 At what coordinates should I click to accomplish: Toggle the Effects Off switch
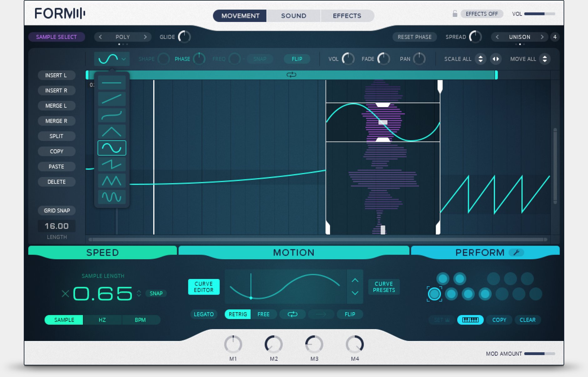point(481,14)
